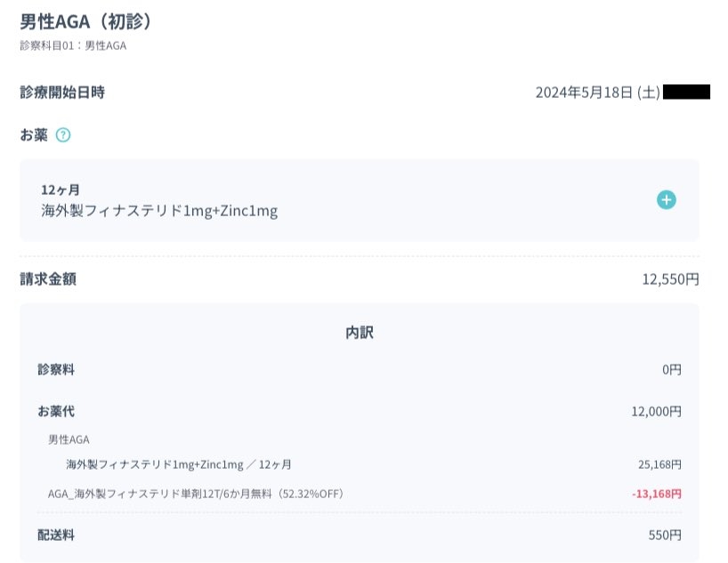
Task: Click the blacked-out time box
Action: [686, 92]
